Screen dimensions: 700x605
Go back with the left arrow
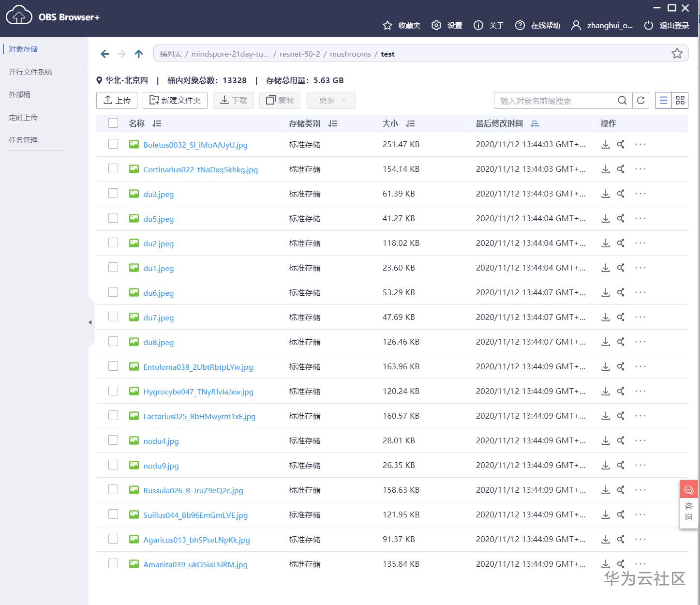105,54
